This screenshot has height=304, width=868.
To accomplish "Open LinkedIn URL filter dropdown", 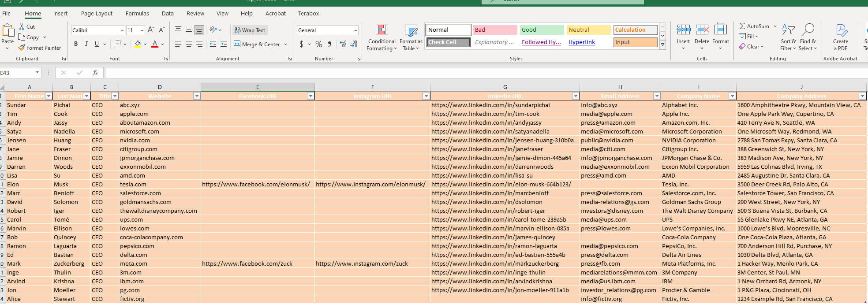I will pyautogui.click(x=575, y=96).
